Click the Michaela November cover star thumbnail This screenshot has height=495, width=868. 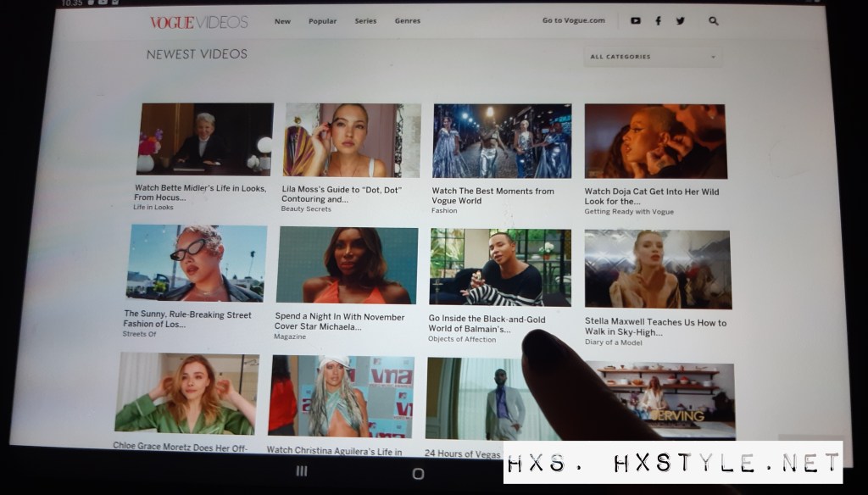tap(347, 265)
